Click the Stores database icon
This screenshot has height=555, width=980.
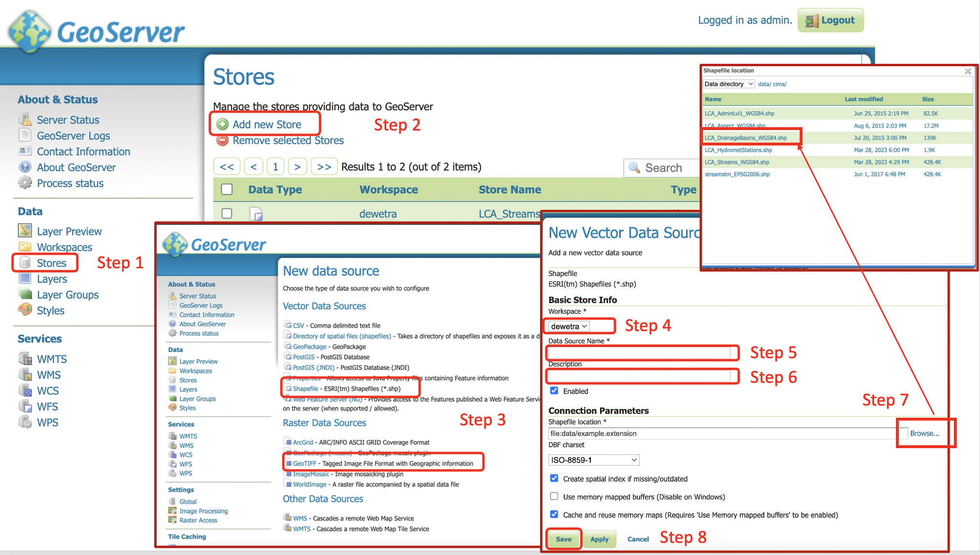tap(25, 263)
